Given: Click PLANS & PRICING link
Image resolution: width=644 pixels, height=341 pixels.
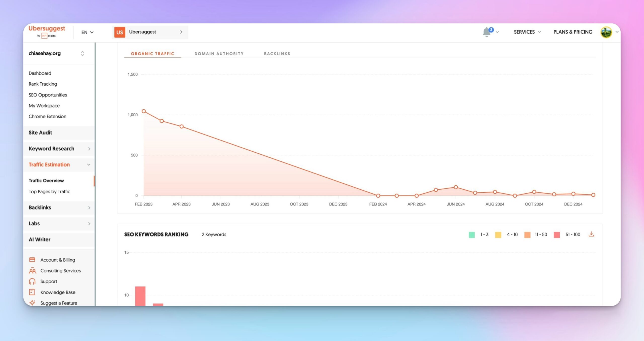Looking at the screenshot, I should (x=573, y=32).
